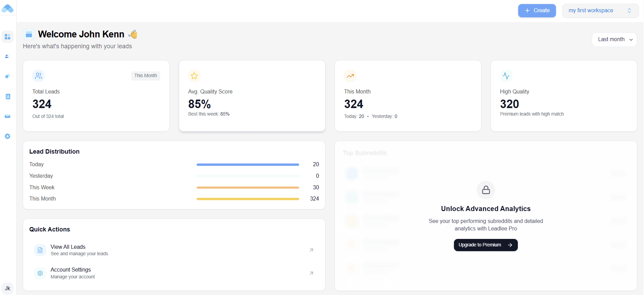Screen dimensions: 644x295
Task: Click the This Month badge on Total Leads
Action: (146, 76)
